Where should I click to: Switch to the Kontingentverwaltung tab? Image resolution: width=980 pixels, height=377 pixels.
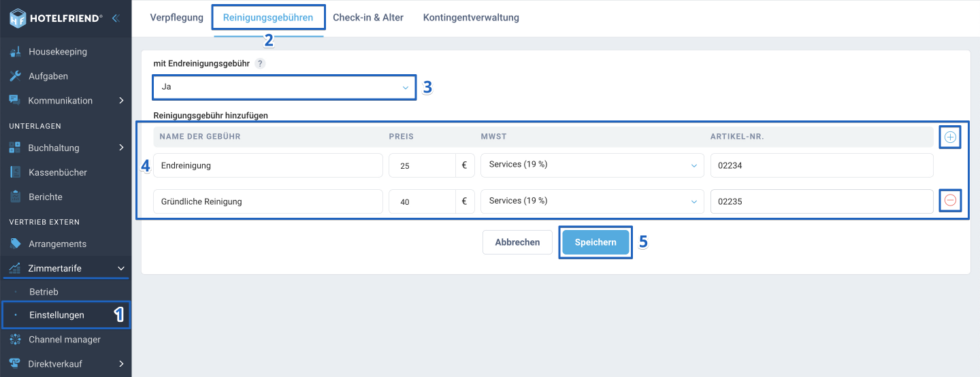point(471,18)
